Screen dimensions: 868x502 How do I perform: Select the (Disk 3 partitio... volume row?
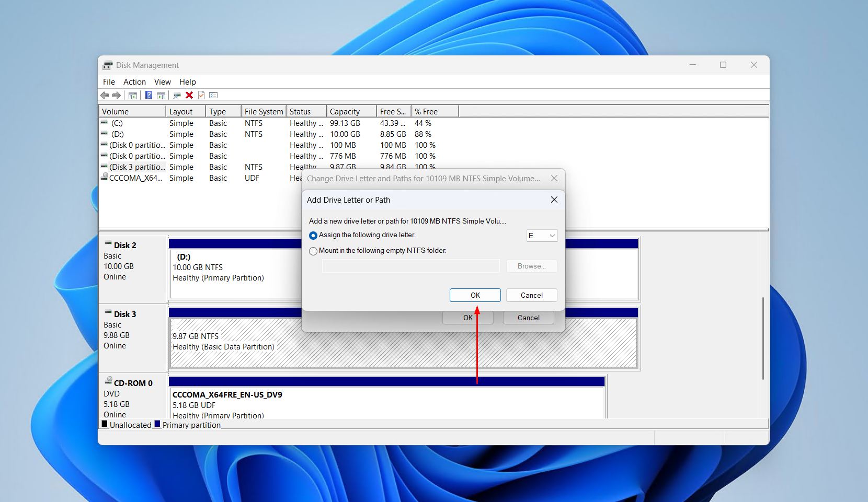[137, 167]
